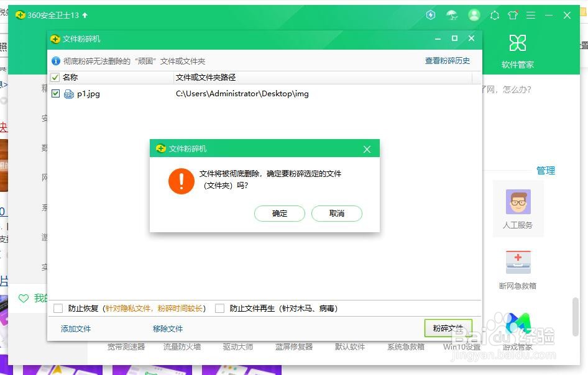Close the main 文件粉碎机 window

(471, 38)
